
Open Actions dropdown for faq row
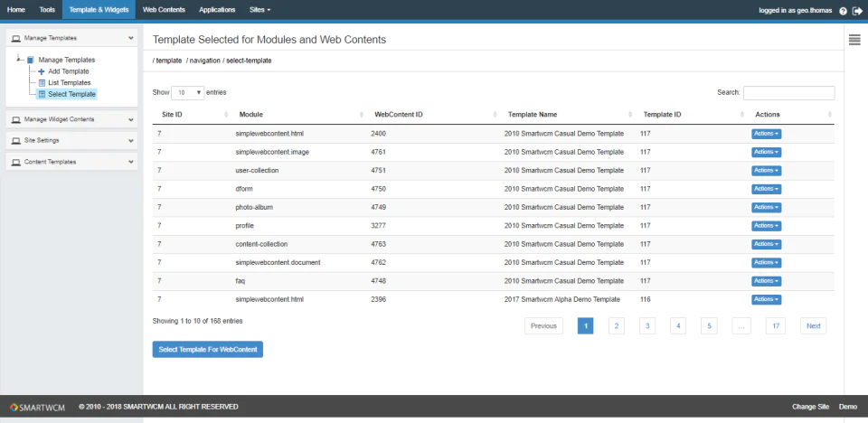click(x=766, y=281)
